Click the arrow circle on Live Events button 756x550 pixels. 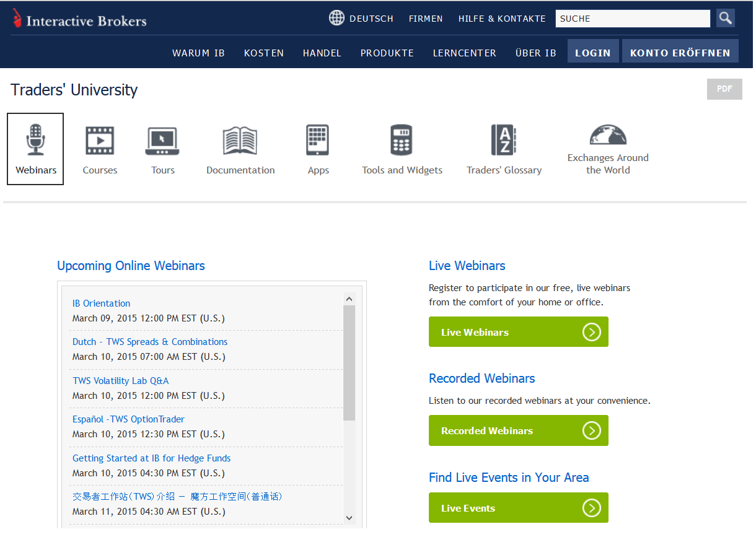[592, 508]
